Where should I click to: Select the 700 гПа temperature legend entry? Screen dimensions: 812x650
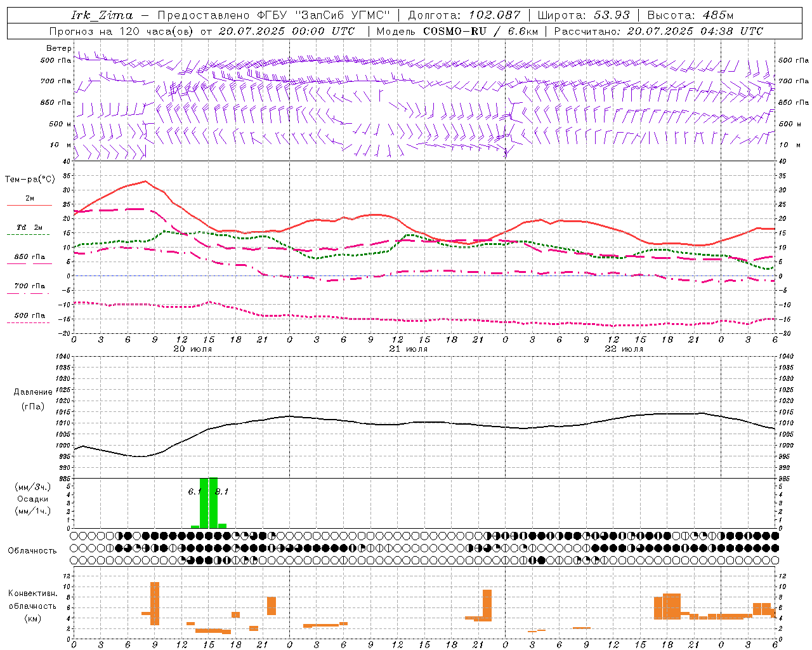pos(29,286)
